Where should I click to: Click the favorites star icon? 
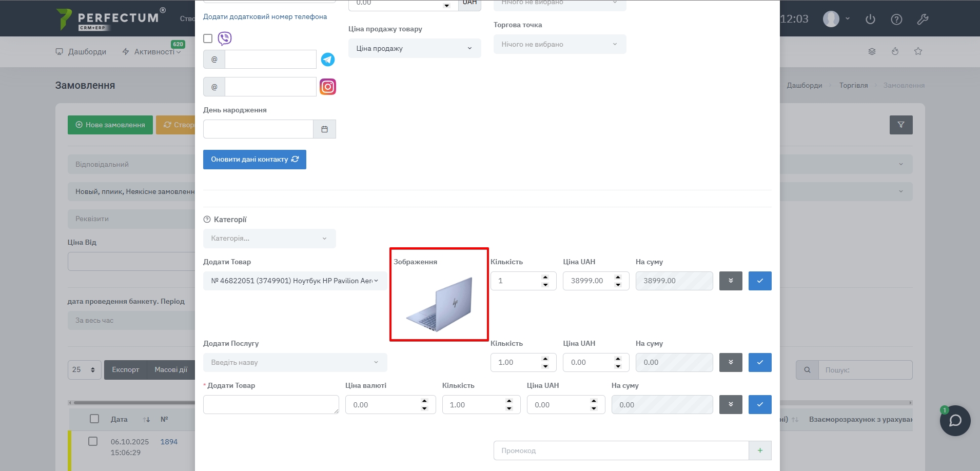point(918,51)
